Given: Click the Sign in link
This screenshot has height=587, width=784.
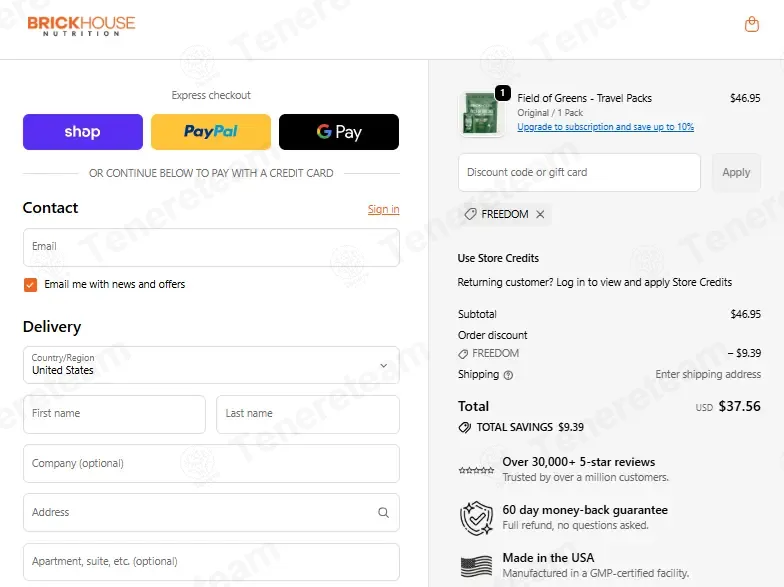Looking at the screenshot, I should pos(384,209).
